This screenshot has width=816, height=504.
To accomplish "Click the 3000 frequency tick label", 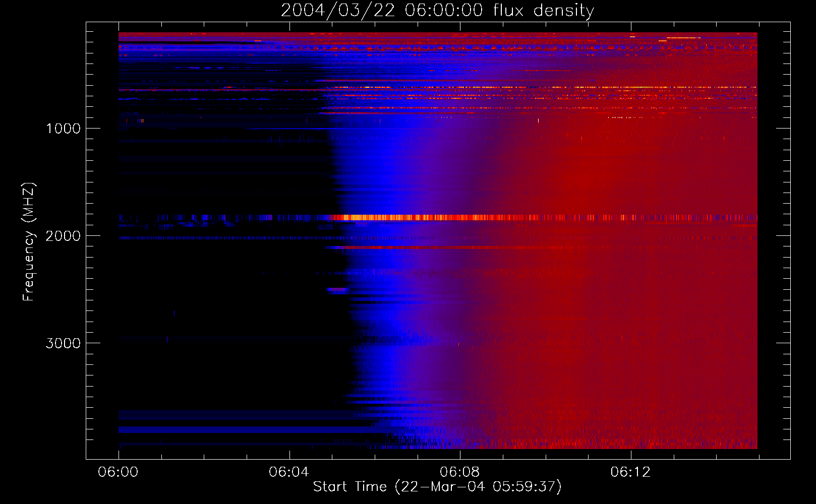I will pos(63,343).
